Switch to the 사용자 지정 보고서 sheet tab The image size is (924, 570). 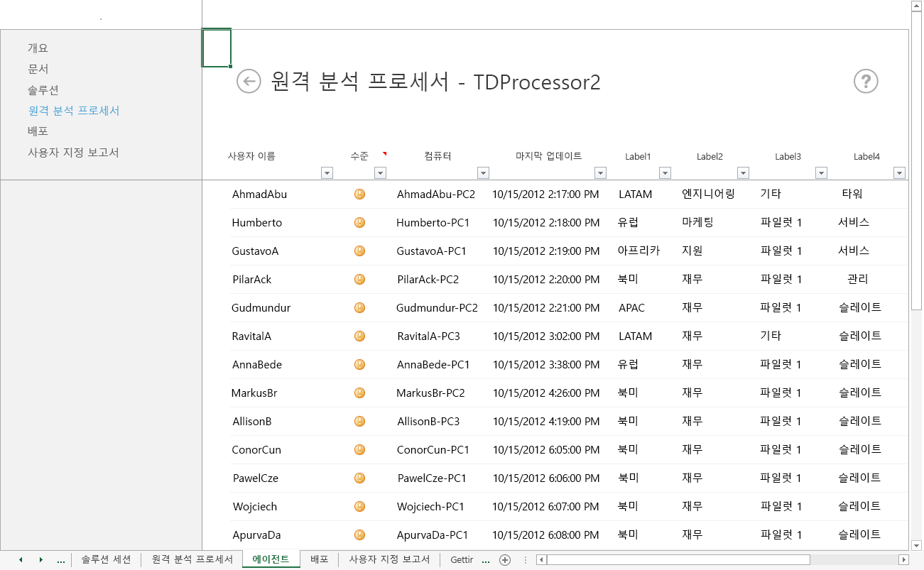(x=389, y=559)
